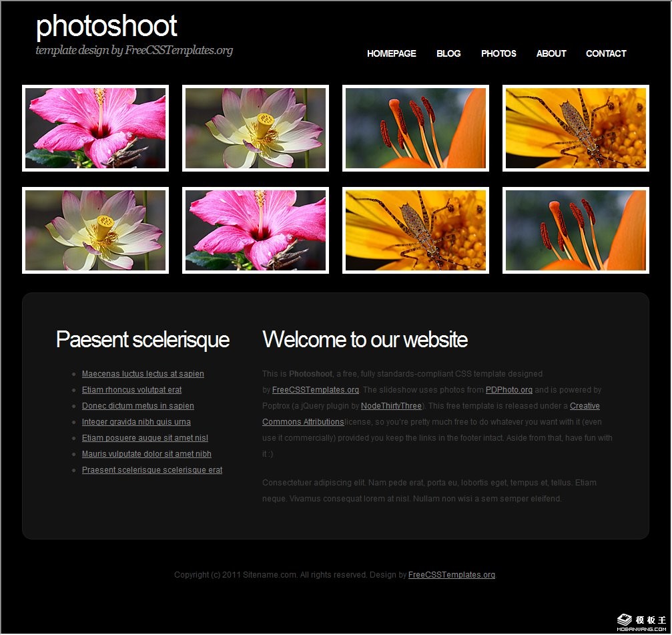This screenshot has height=635, width=672.
Task: Open the NodeThirtyThree link
Action: click(391, 406)
